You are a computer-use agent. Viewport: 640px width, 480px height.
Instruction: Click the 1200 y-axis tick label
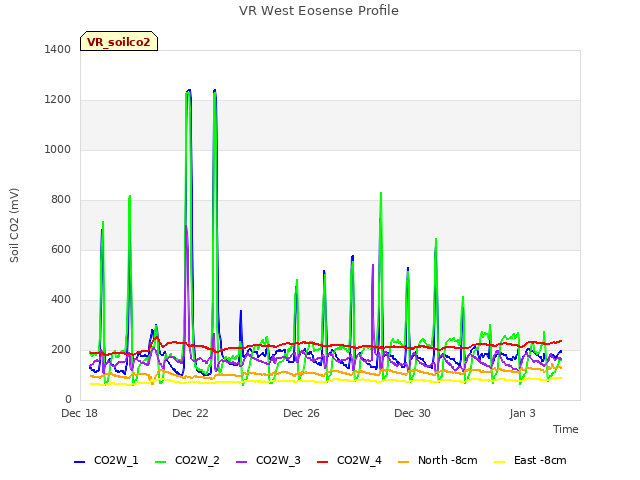pos(58,100)
